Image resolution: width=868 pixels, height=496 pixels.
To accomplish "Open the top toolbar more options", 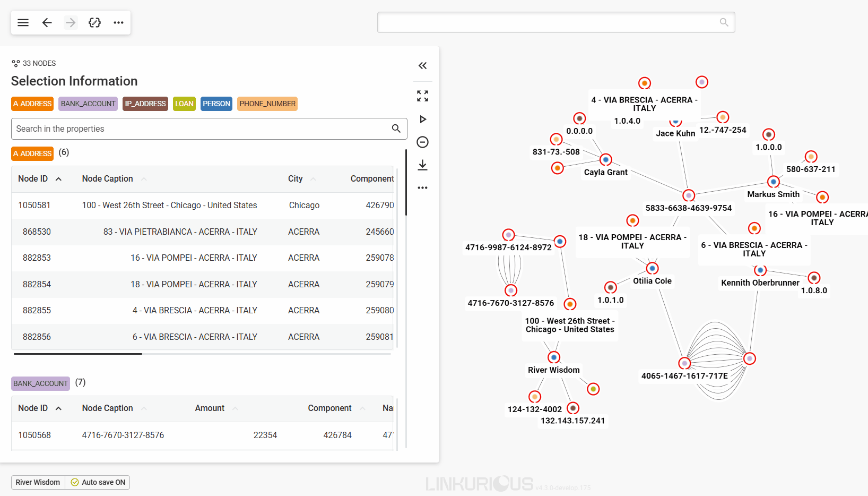I will (118, 22).
